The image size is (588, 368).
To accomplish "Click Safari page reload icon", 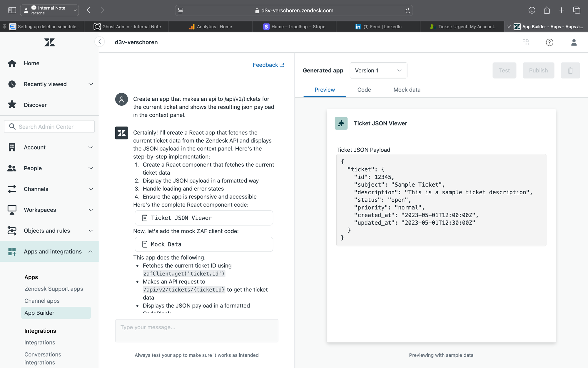I will click(408, 11).
